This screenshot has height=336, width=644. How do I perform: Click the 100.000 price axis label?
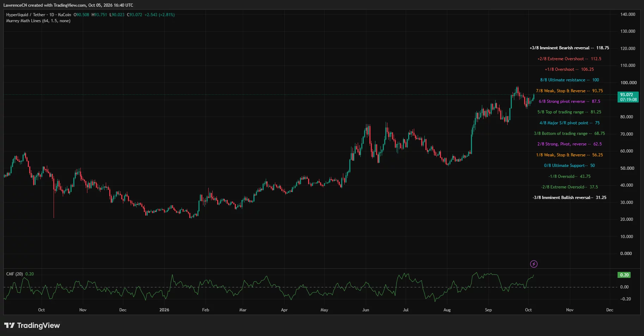[628, 83]
